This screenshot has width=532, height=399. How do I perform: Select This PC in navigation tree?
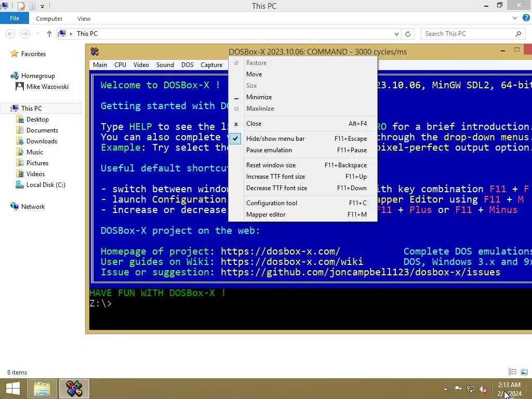click(x=42, y=108)
